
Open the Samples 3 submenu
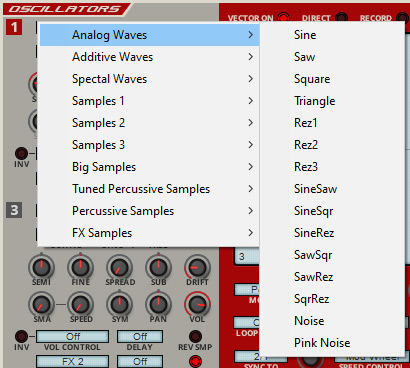(x=149, y=145)
